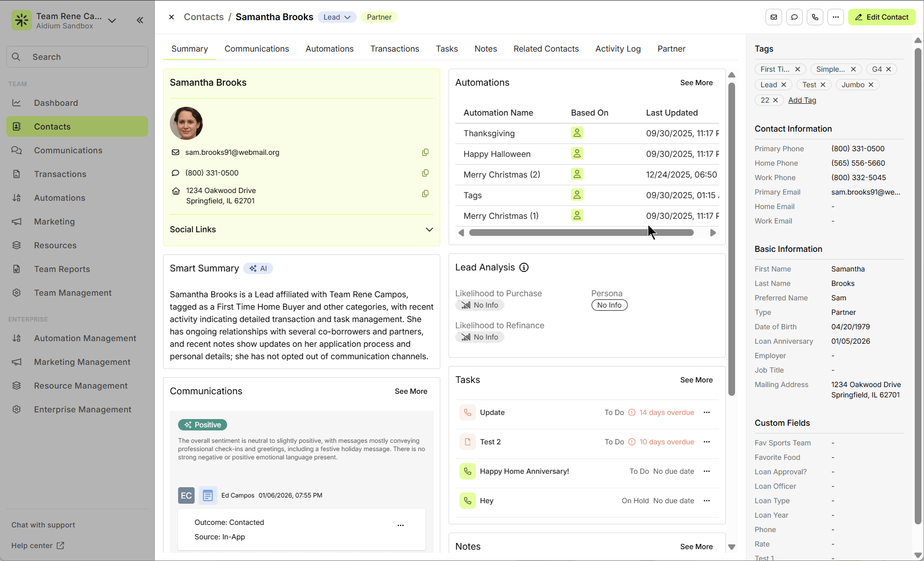Copy the email address sam.brooks91@webmail.org

point(425,152)
